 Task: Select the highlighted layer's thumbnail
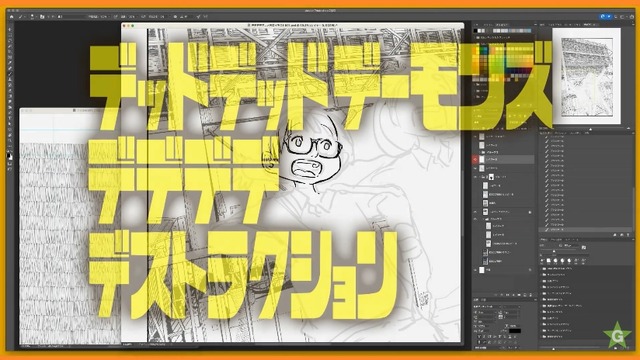(x=482, y=159)
